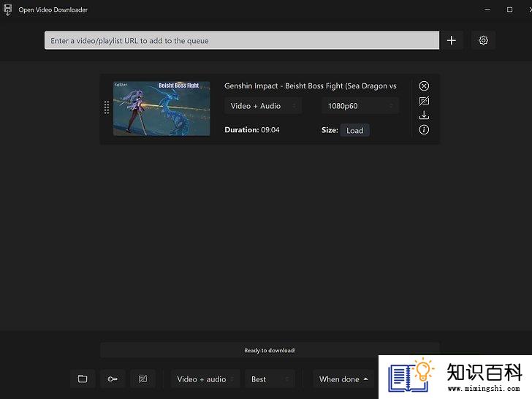532x399 pixels.
Task: Click the Duration: 09:04 text
Action: (x=251, y=129)
